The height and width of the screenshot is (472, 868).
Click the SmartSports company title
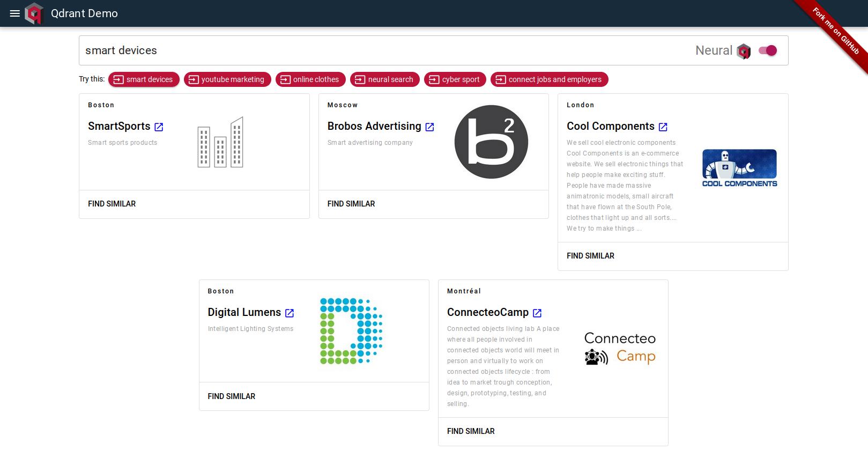click(x=119, y=126)
